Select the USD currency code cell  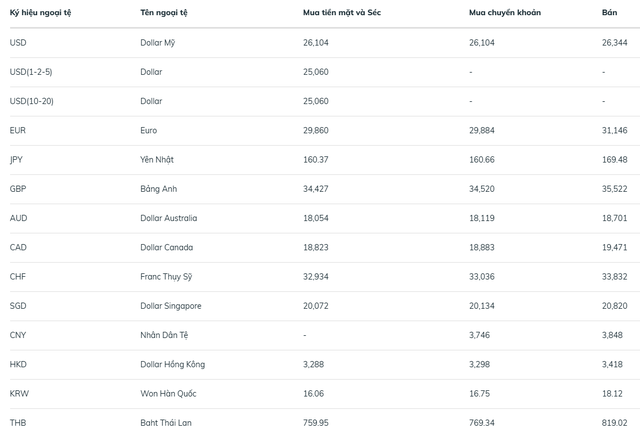pyautogui.click(x=18, y=43)
